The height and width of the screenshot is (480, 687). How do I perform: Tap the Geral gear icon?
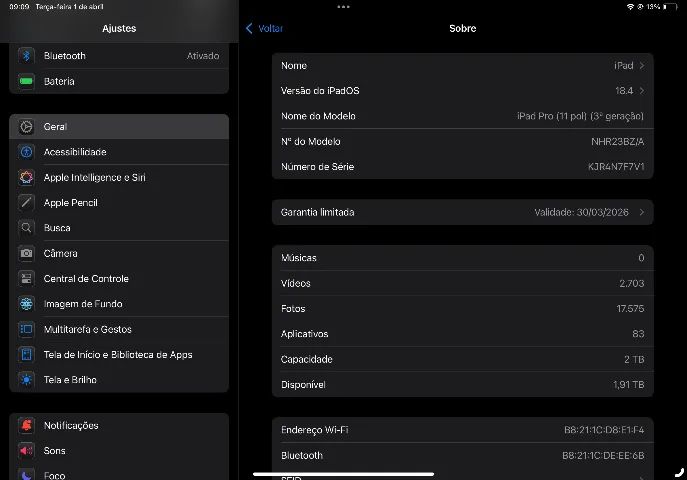coord(26,127)
